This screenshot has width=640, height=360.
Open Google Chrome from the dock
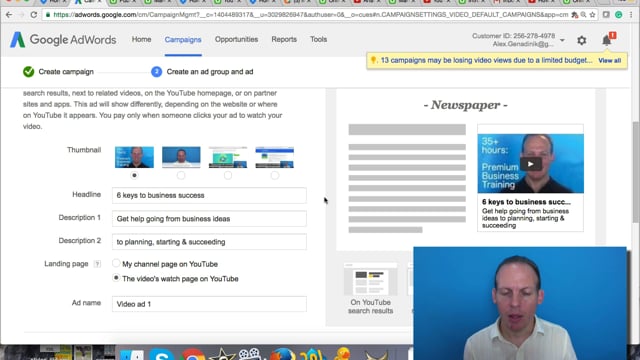[193, 354]
